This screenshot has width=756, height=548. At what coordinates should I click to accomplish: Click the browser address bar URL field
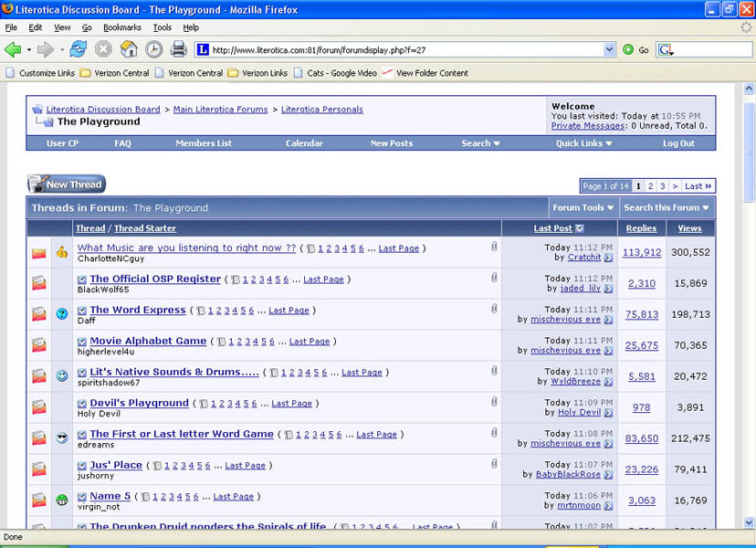point(405,49)
